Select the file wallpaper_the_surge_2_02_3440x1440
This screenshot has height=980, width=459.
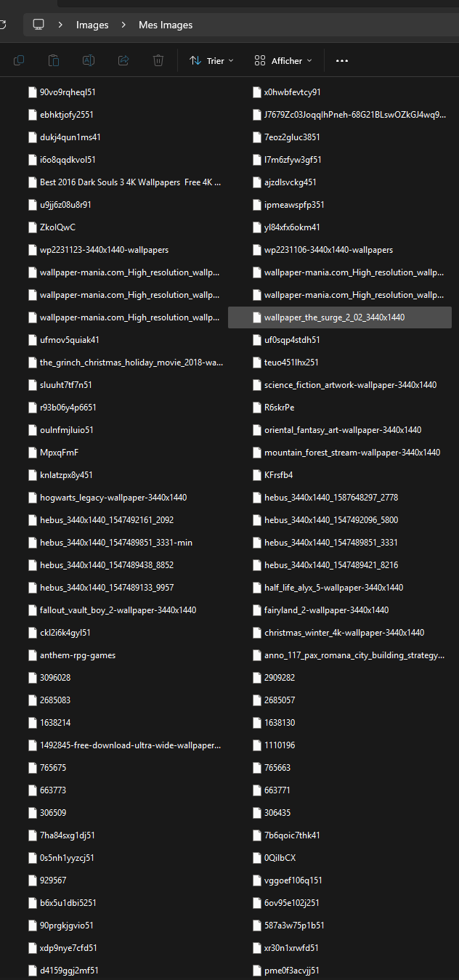point(340,317)
